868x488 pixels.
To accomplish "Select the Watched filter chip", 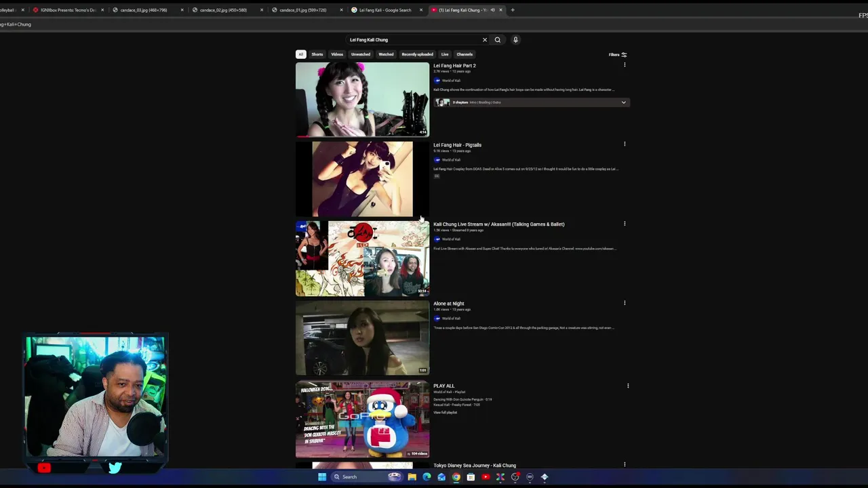I will tap(386, 54).
